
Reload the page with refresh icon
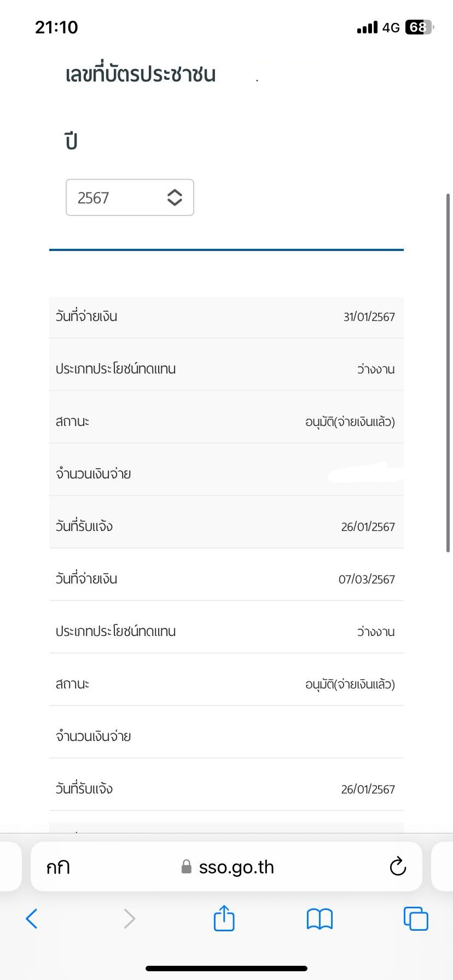(x=398, y=866)
